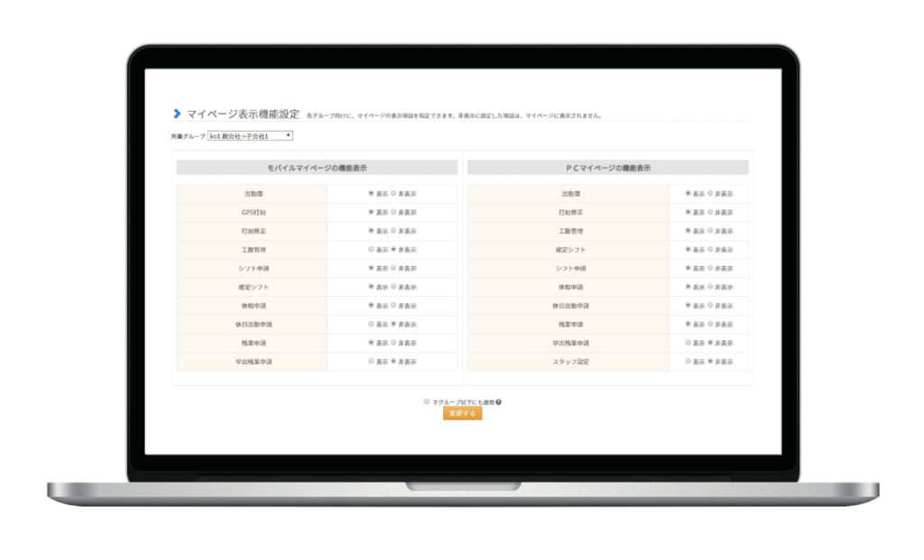Image resolution: width=924 pixels, height=560 pixels.
Task: Set PC 確定シフト to 非表示
Action: 711,250
